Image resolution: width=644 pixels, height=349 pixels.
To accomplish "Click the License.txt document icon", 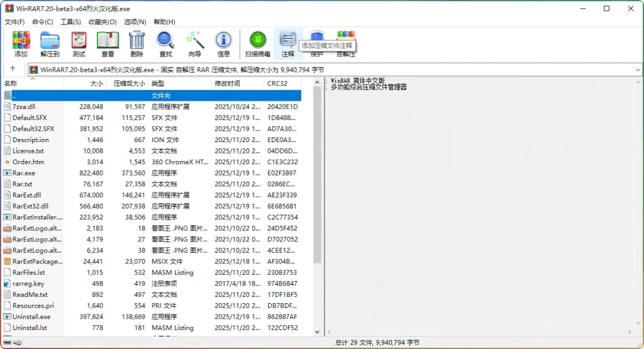I will (8, 151).
